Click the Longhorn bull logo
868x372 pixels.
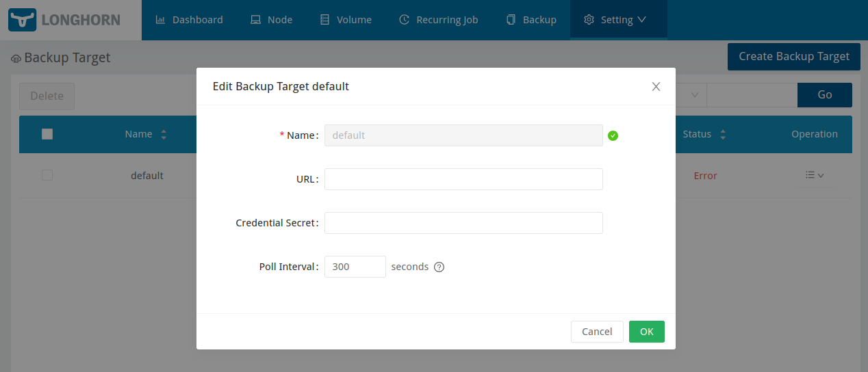point(21,20)
